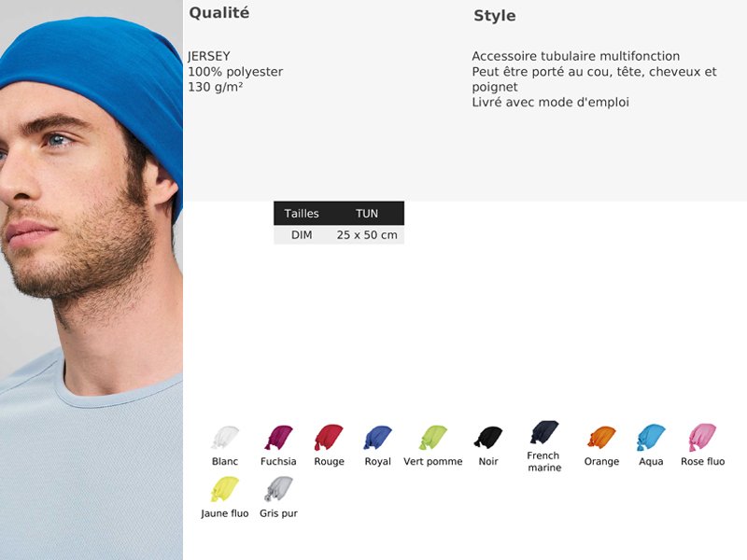Click the 25 x 50 cm dimension cell

367,235
